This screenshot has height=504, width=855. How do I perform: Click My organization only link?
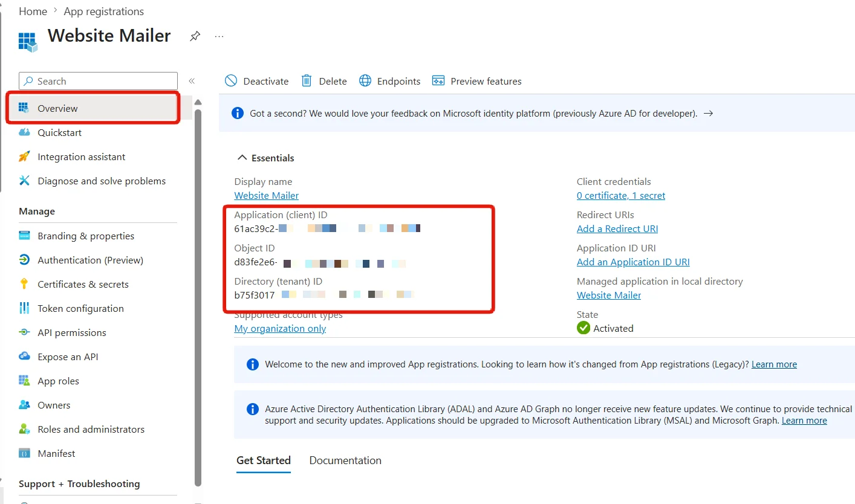pos(280,328)
